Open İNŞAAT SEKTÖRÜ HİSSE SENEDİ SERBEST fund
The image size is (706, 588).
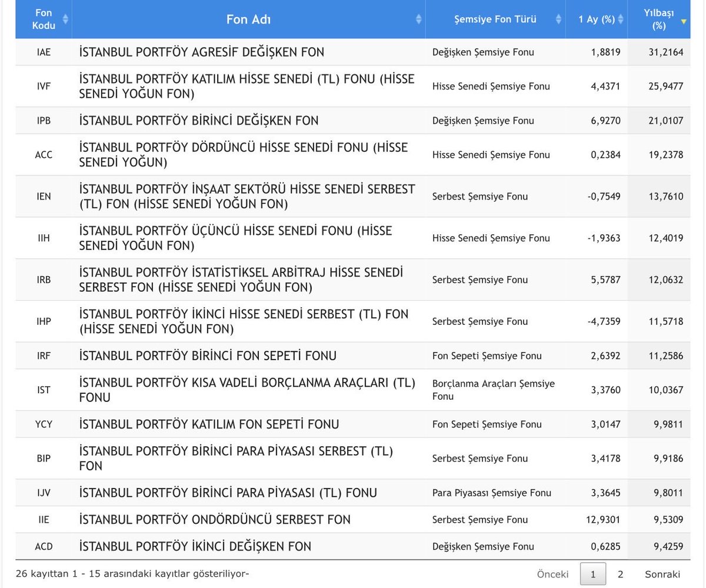click(x=247, y=197)
